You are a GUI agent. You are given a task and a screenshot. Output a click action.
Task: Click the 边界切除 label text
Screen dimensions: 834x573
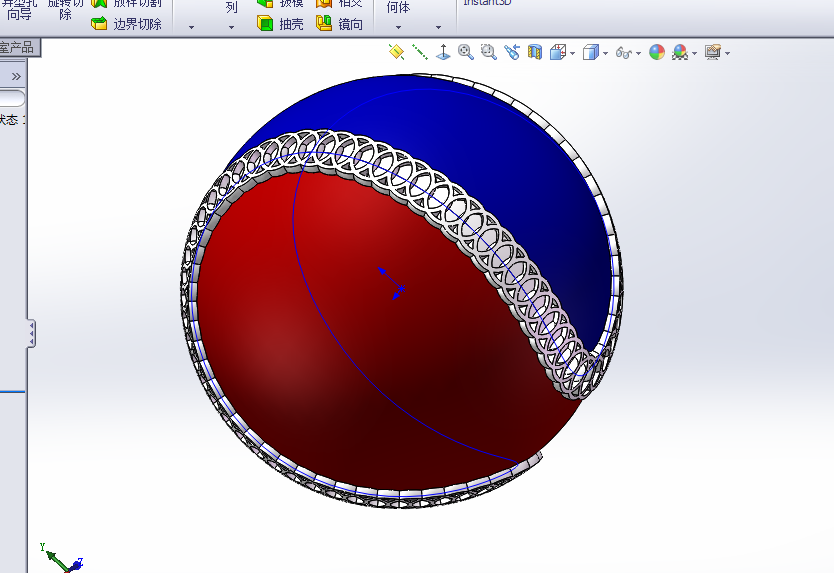(x=137, y=24)
